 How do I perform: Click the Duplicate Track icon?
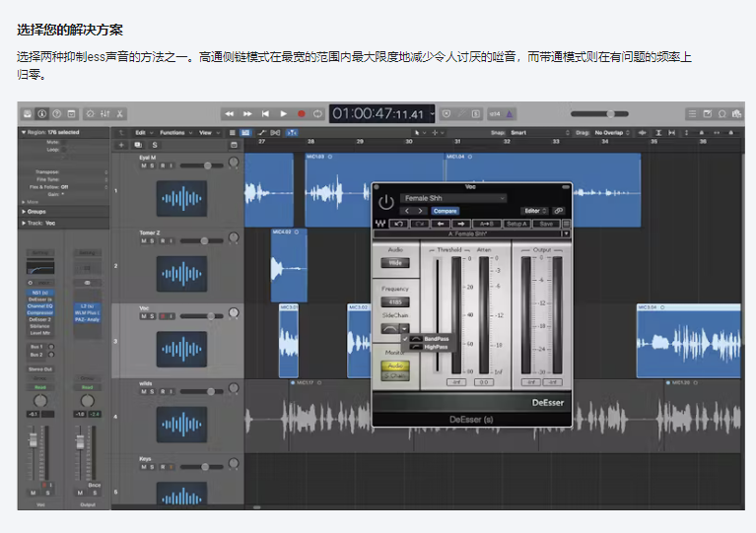[x=138, y=145]
